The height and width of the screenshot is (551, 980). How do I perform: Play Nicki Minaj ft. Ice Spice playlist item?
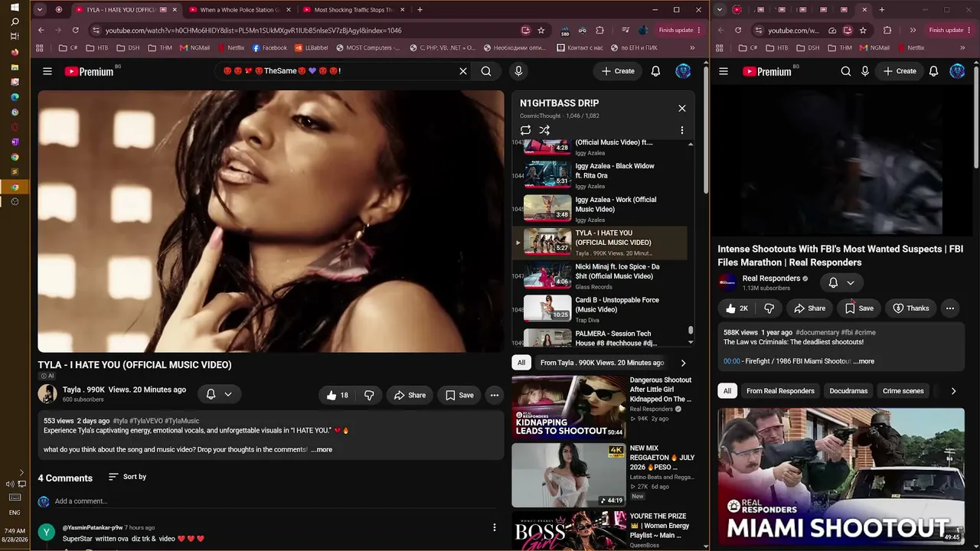point(601,276)
